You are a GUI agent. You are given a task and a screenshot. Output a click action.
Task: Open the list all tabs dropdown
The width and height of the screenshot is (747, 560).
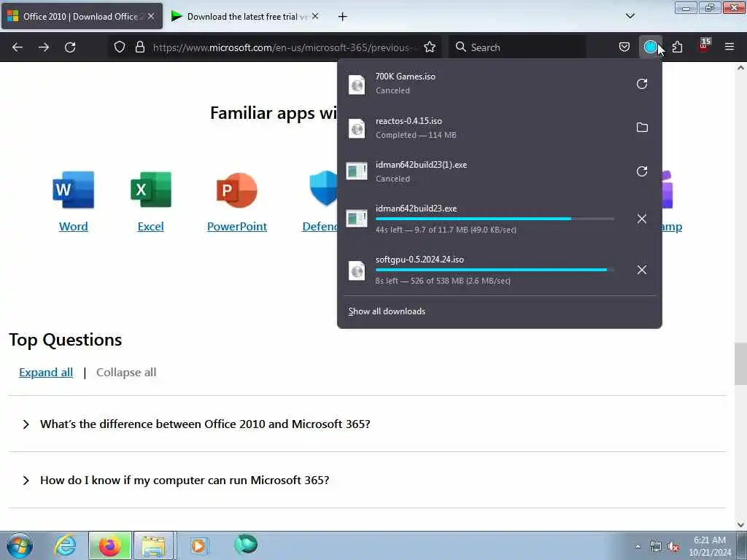pos(630,16)
